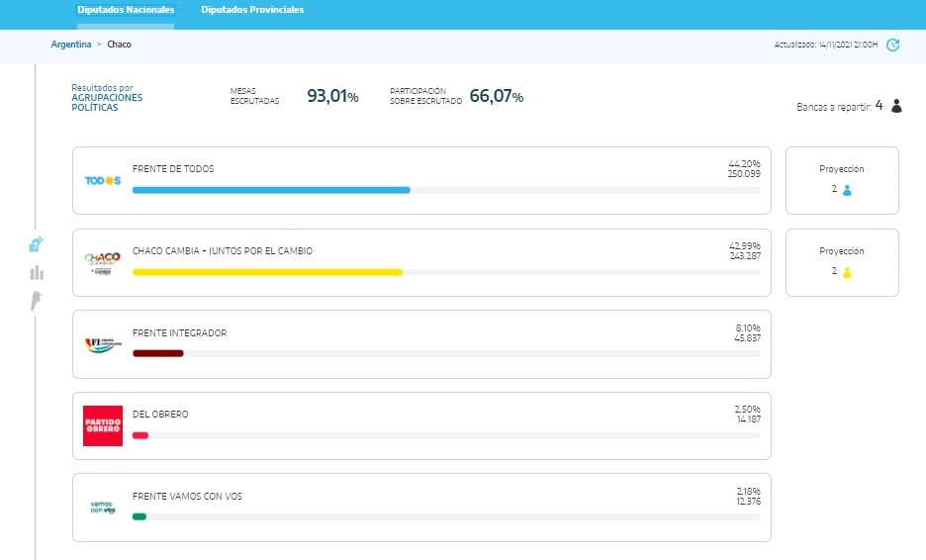Click the yellow Juntos por el Cambio bar
926x560 pixels.
[267, 272]
